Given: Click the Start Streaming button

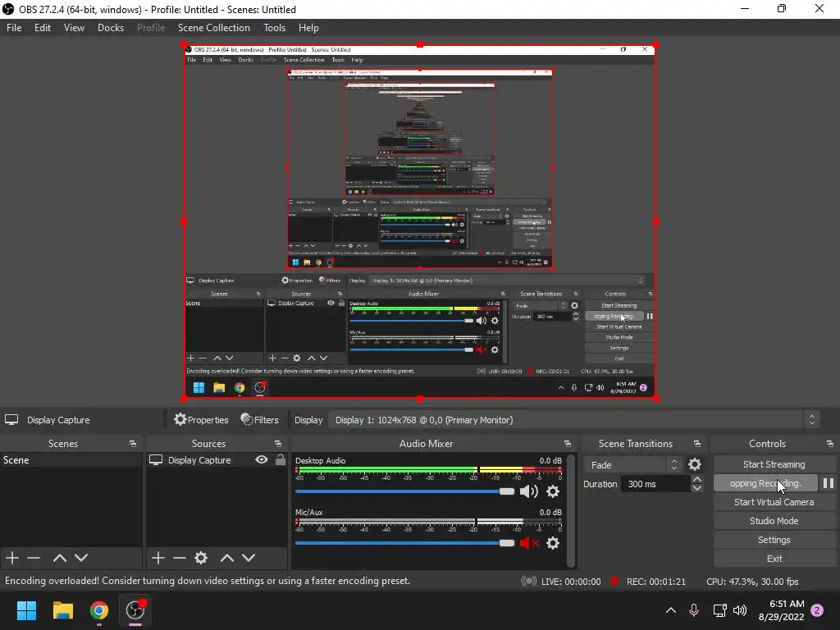Looking at the screenshot, I should [x=774, y=464].
